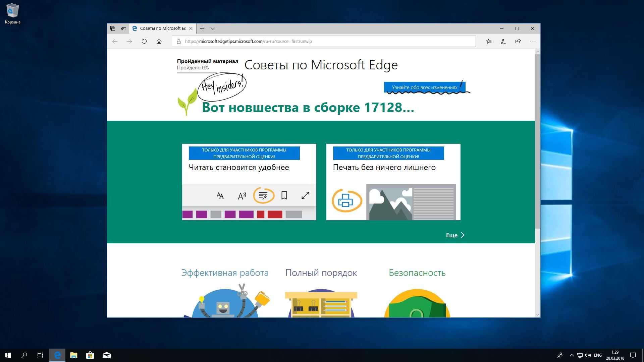
Task: Set these tabs aside icon
Action: pos(123,28)
